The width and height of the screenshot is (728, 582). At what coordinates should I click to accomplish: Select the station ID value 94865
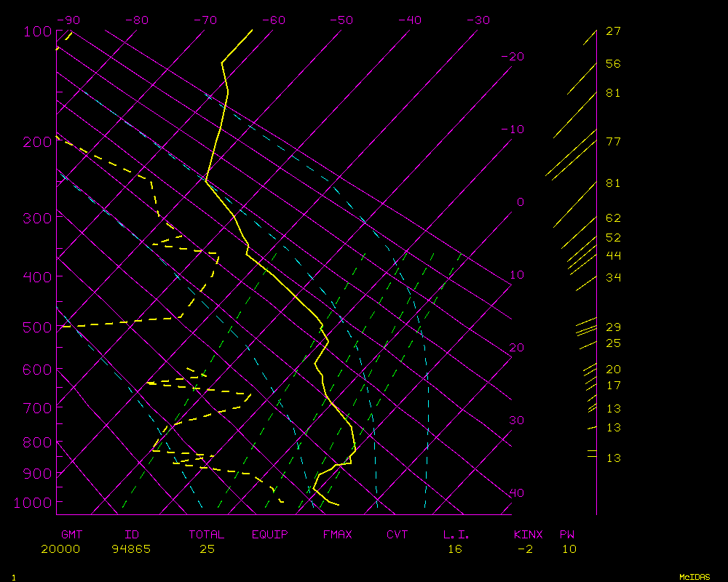(x=131, y=549)
